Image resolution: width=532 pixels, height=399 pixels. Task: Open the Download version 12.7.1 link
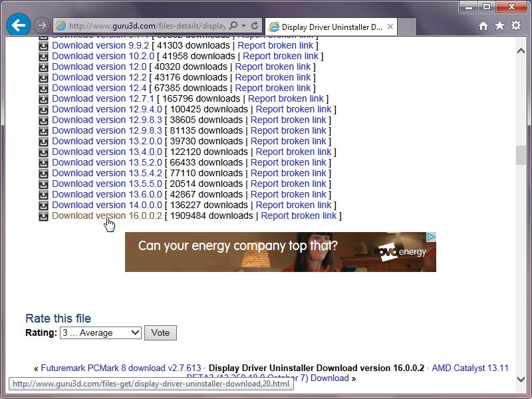103,98
